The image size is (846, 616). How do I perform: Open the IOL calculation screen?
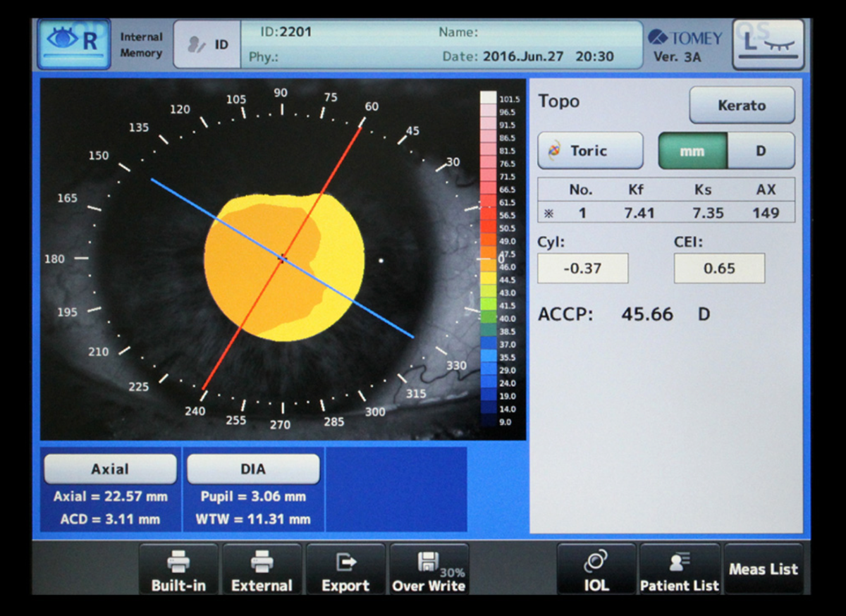(x=596, y=569)
